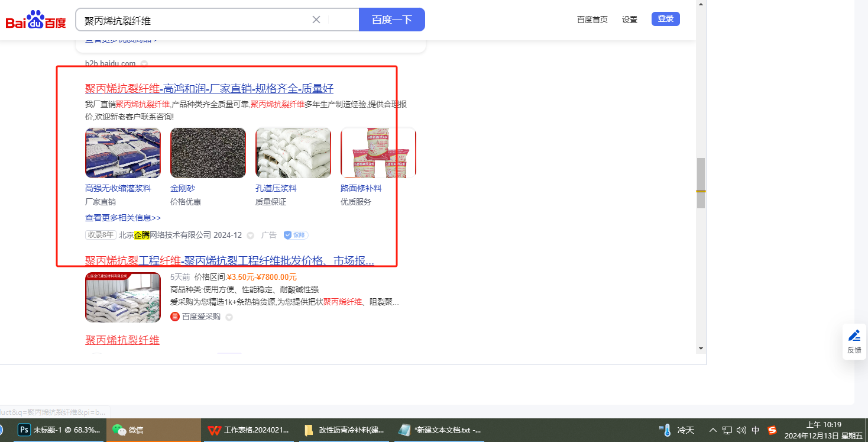
Task: Open the 孔道压浆料 product thumbnail
Action: 293,153
